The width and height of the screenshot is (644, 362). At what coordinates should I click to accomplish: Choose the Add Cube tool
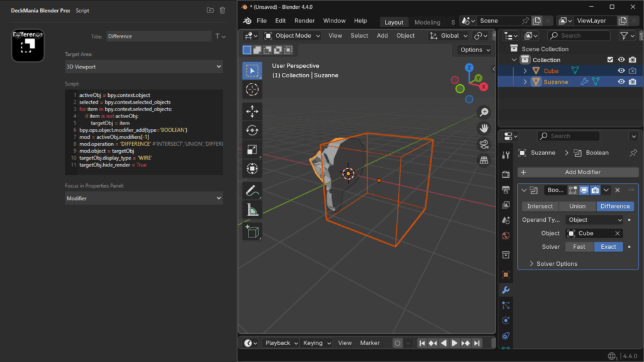tap(252, 231)
